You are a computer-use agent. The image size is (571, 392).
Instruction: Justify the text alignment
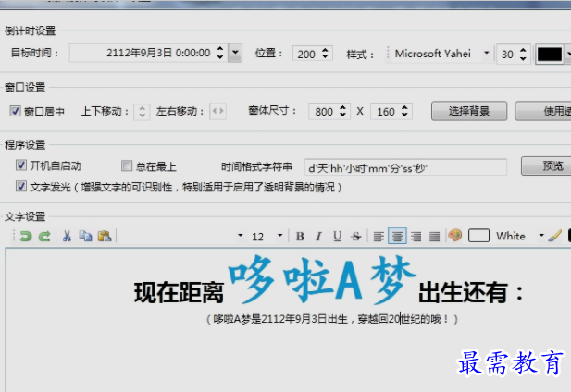(x=434, y=237)
